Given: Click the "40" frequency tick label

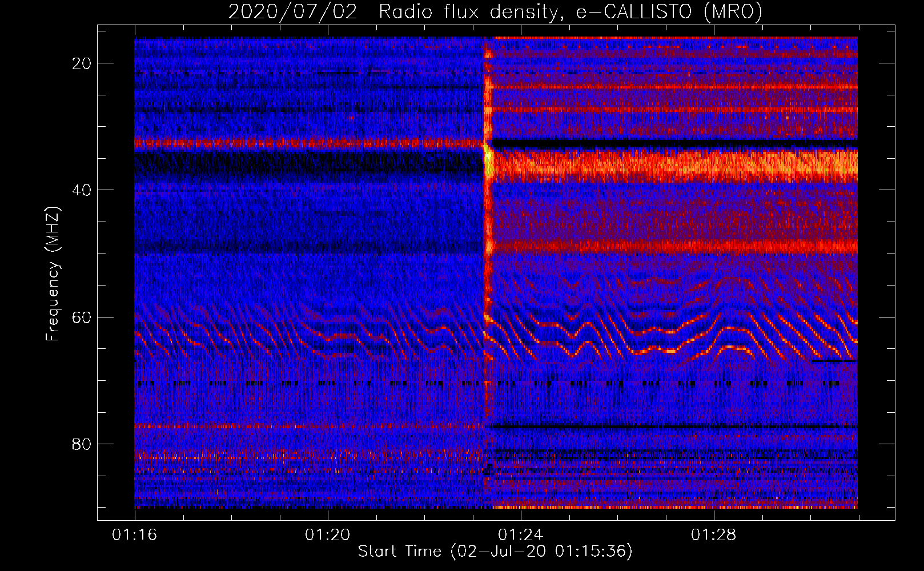Looking at the screenshot, I should tap(82, 190).
